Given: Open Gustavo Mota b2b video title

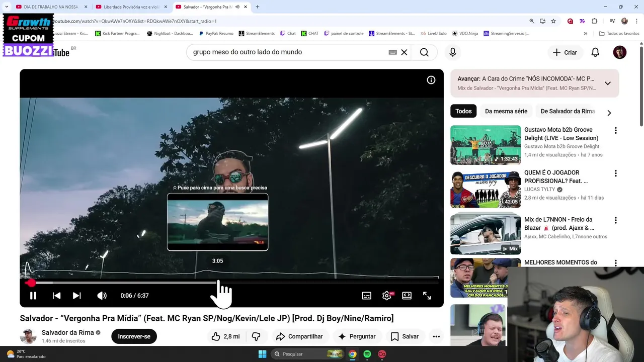Looking at the screenshot, I should 561,134.
